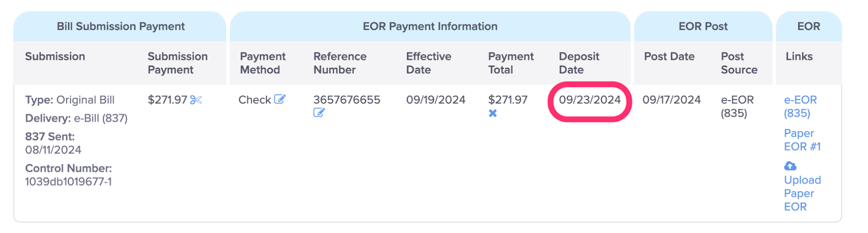
Task: Edit the Check payment method pencil icon
Action: pos(280,99)
